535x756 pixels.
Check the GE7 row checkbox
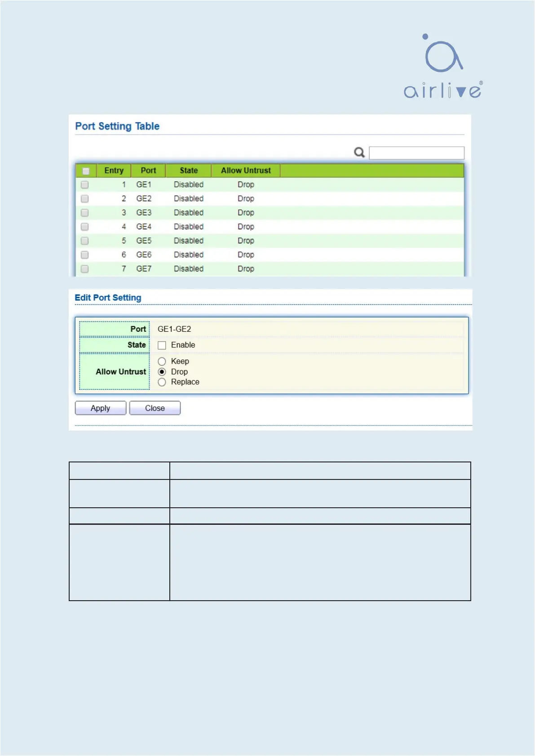point(84,269)
